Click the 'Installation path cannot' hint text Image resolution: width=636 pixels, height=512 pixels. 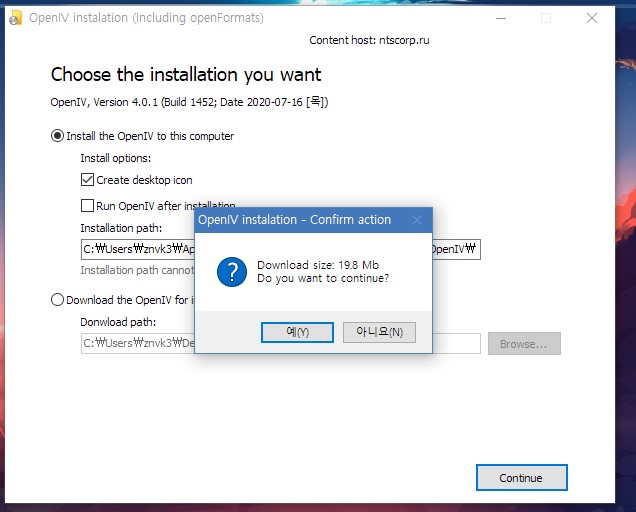(138, 270)
